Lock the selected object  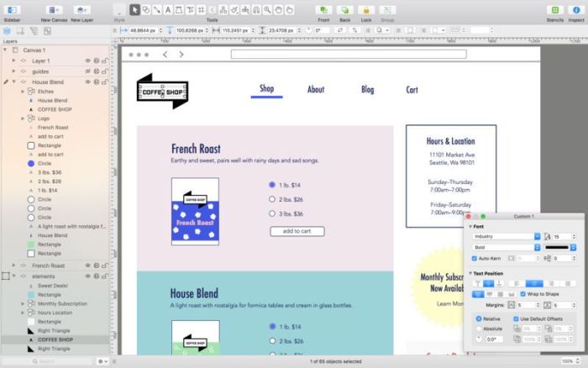point(366,10)
